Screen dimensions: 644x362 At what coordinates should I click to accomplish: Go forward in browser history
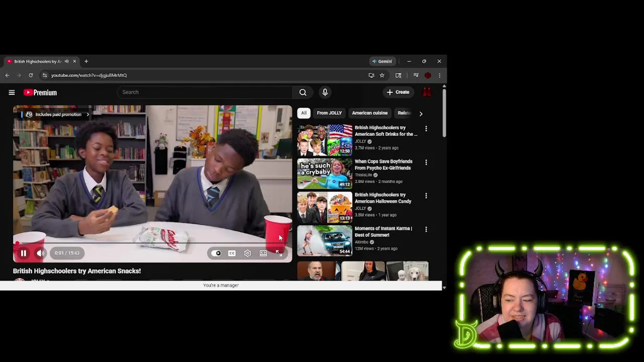[19, 75]
